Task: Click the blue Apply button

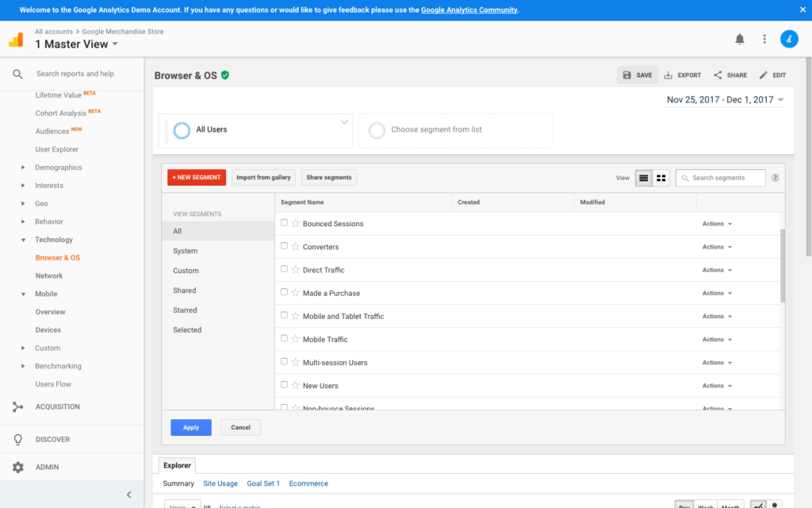Action: tap(191, 427)
